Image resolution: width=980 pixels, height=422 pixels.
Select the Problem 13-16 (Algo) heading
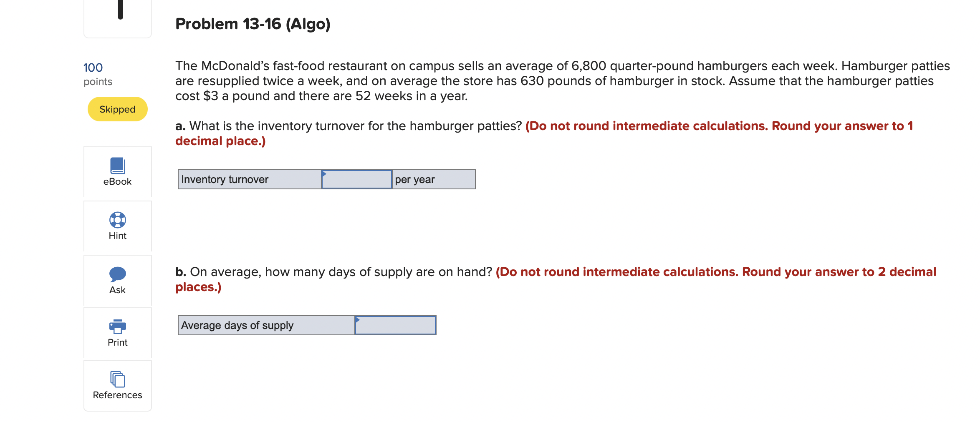252,24
